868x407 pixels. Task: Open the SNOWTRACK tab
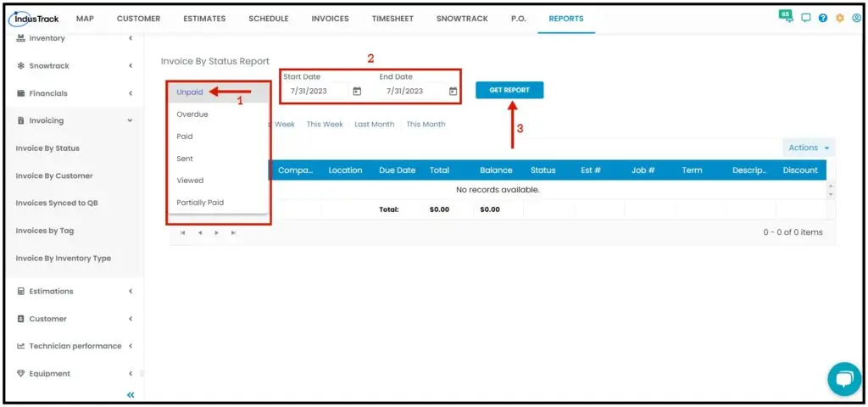(x=462, y=19)
